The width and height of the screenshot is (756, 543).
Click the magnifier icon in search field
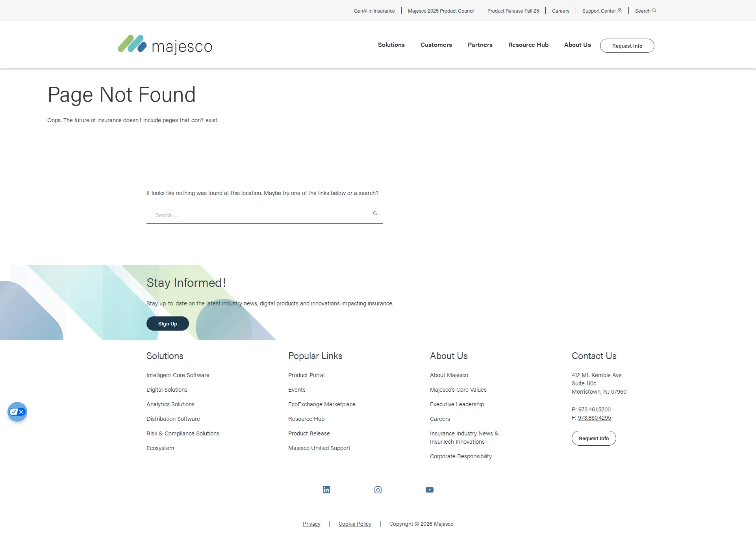pyautogui.click(x=375, y=213)
